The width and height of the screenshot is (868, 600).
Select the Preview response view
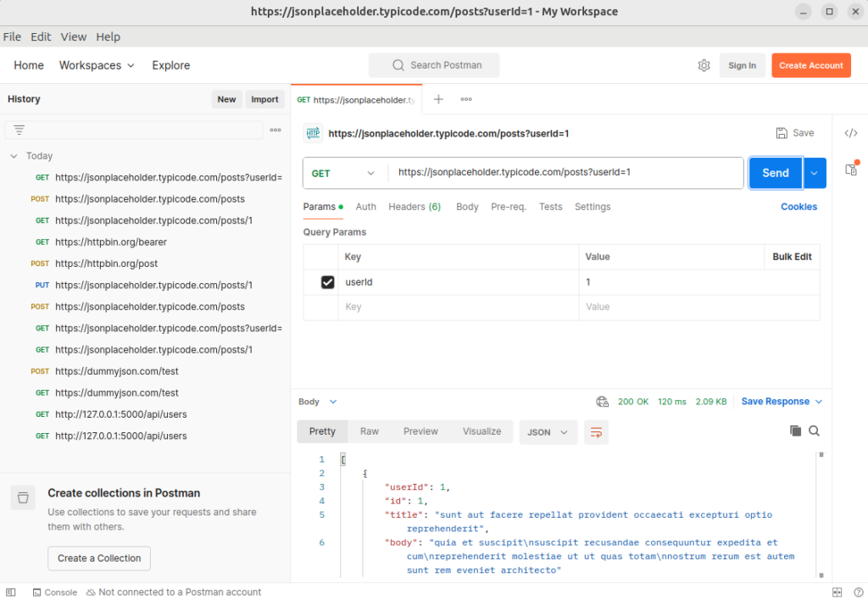420,431
